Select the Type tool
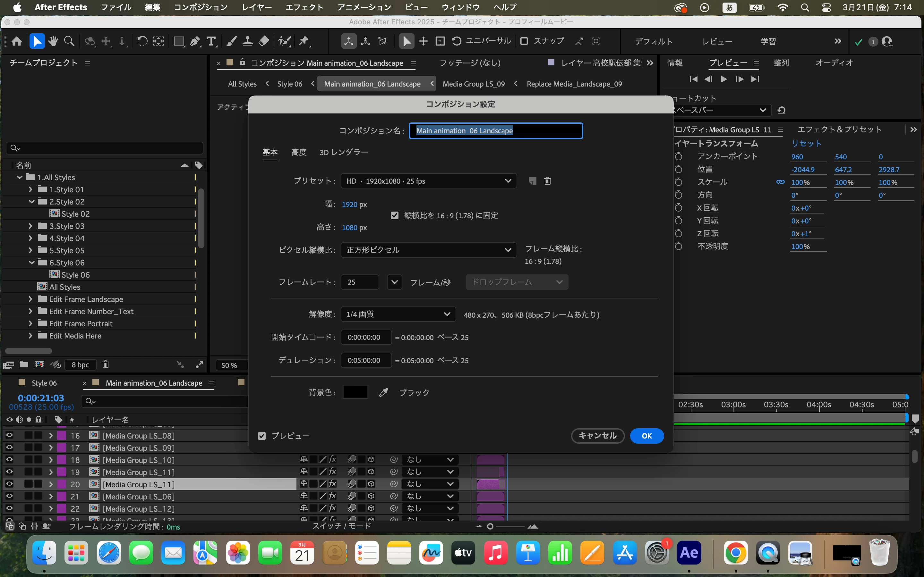Screen dimensions: 924x577 pyautogui.click(x=211, y=41)
